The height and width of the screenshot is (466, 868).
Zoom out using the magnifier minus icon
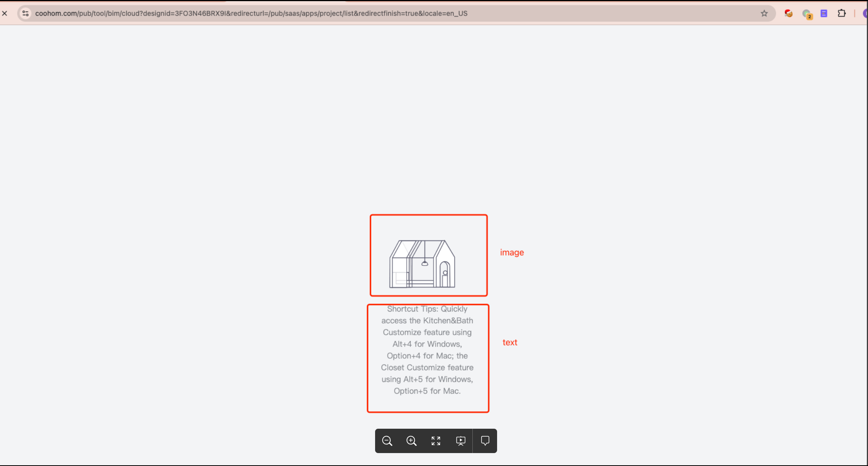(x=387, y=441)
